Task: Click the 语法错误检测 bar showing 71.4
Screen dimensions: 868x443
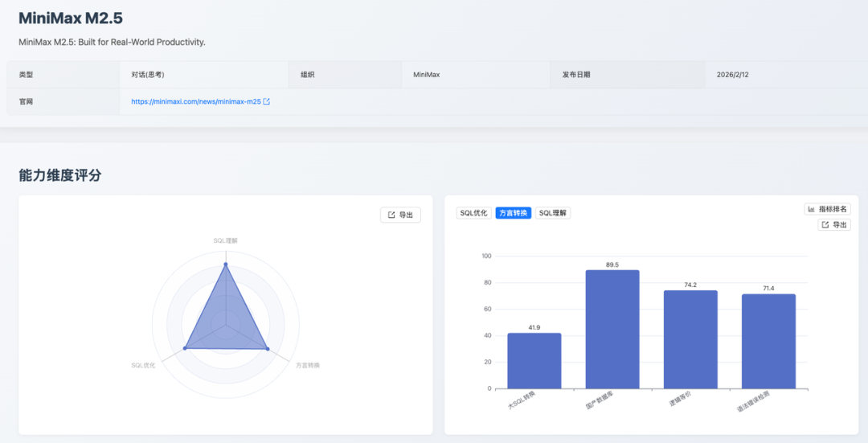Action: [768, 342]
